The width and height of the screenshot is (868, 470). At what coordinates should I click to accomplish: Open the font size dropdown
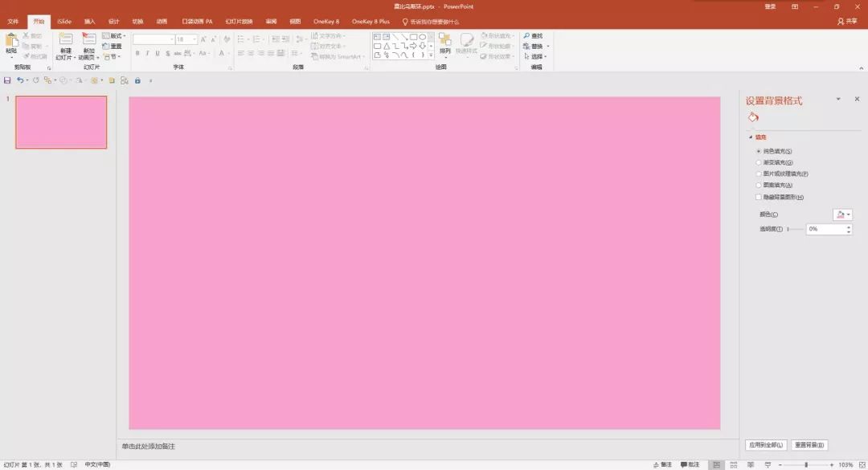(x=193, y=39)
